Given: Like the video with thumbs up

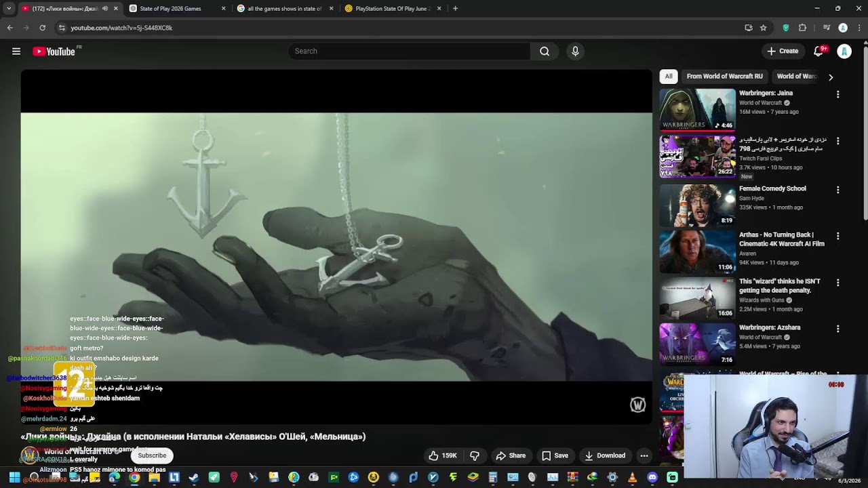Looking at the screenshot, I should 442,455.
